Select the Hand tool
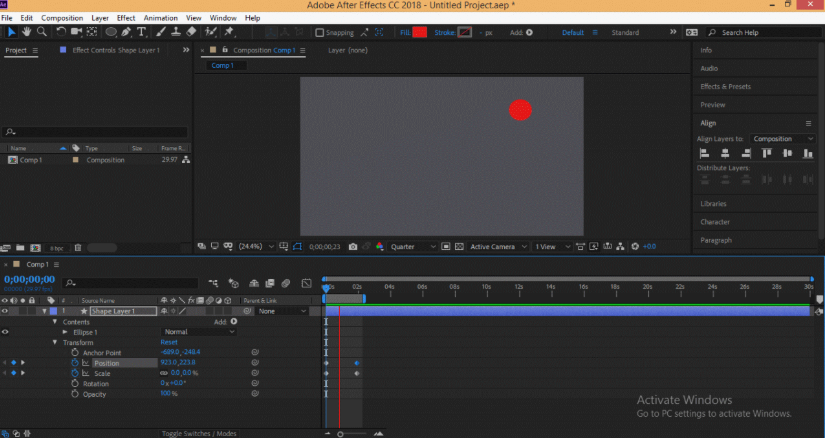 pos(26,32)
